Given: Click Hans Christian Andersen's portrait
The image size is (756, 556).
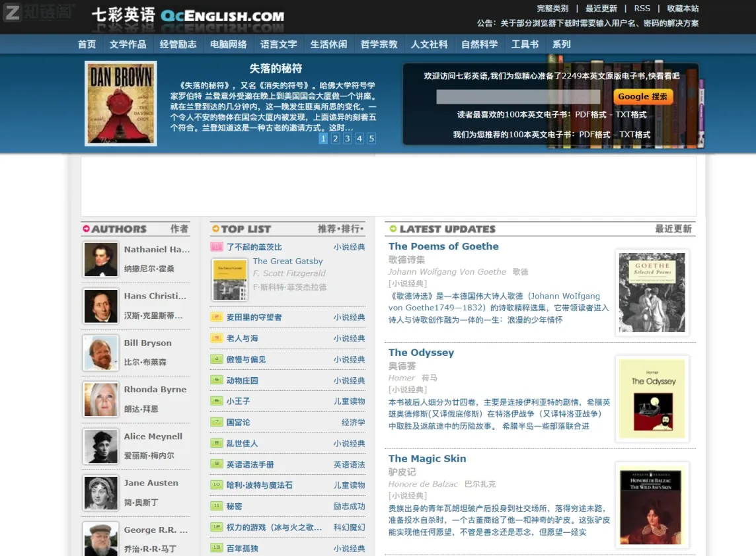Looking at the screenshot, I should pos(100,306).
